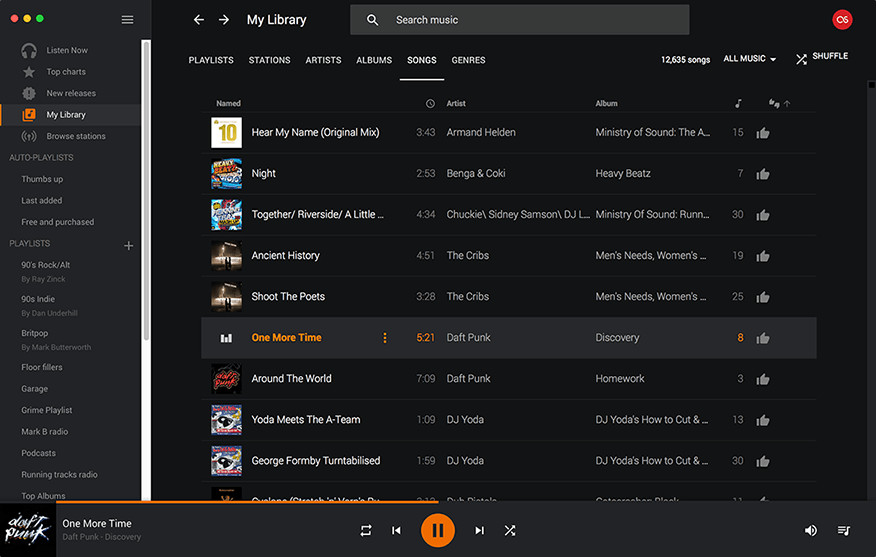
Task: Click the SHUFFLE button
Action: pos(822,57)
